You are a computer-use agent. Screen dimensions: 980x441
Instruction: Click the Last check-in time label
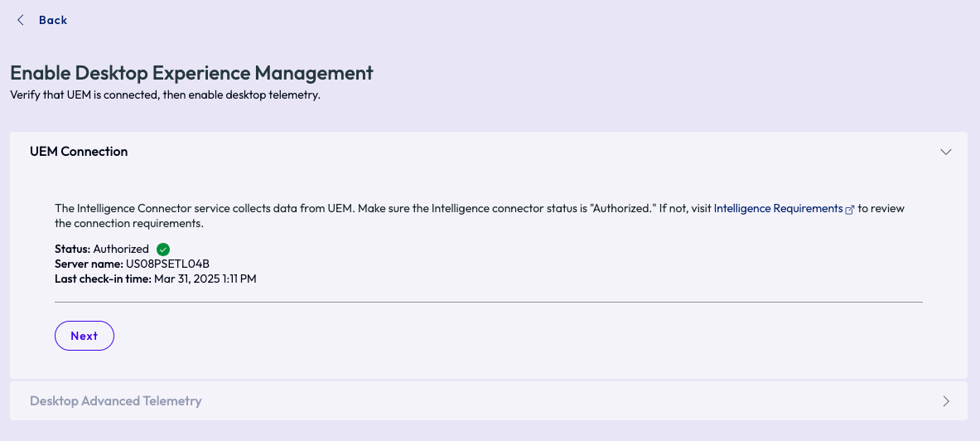(x=103, y=279)
